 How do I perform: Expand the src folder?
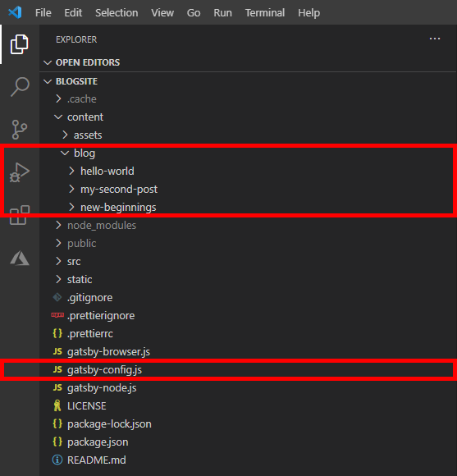[58, 261]
